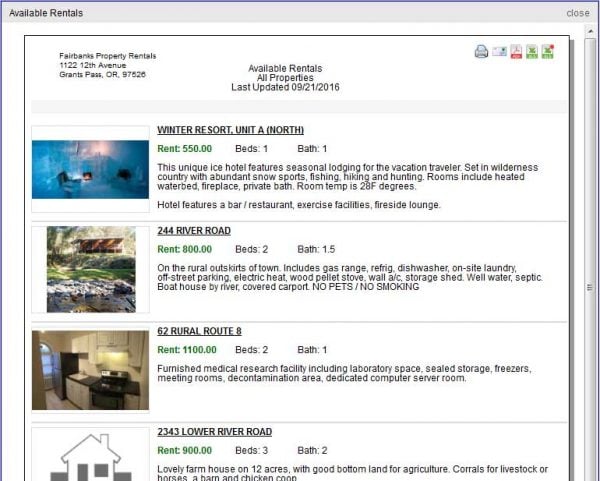Image resolution: width=600 pixels, height=481 pixels.
Task: Close the Available Rentals dialog
Action: point(577,13)
